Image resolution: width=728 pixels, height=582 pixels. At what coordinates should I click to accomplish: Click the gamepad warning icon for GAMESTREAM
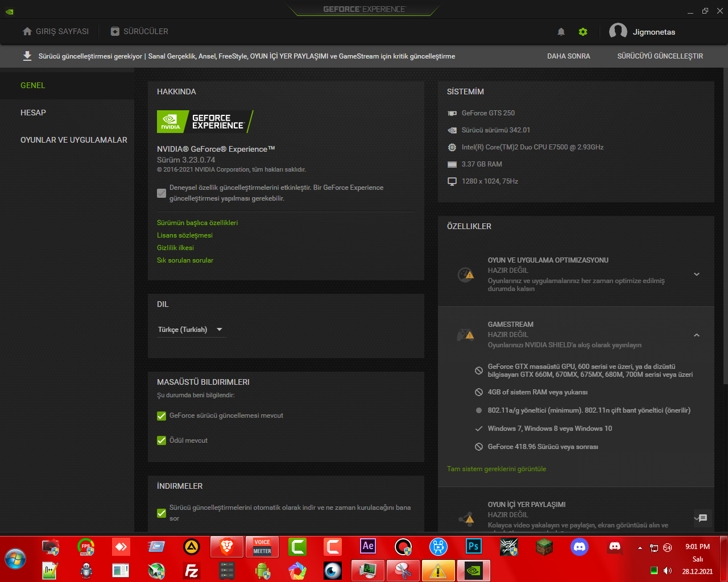click(466, 335)
